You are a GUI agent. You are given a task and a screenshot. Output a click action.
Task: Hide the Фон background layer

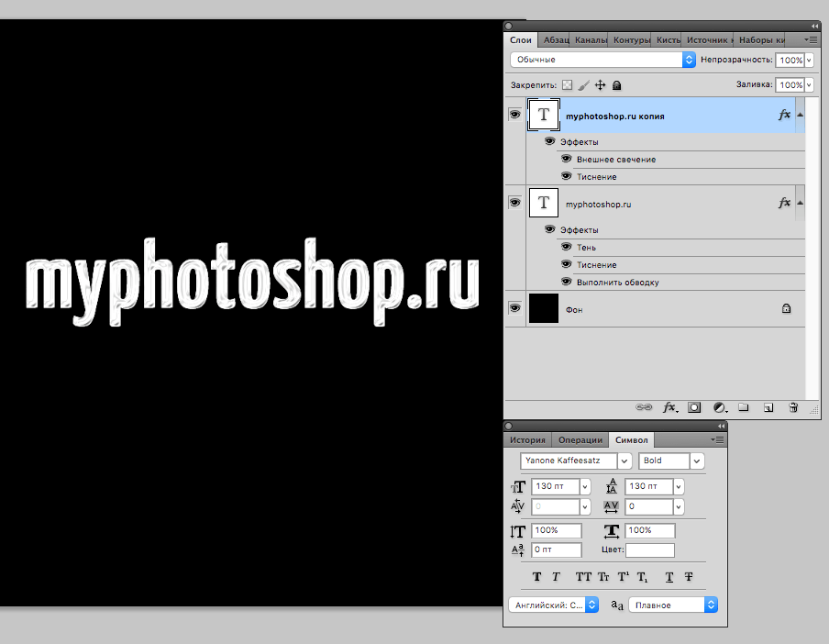(514, 309)
